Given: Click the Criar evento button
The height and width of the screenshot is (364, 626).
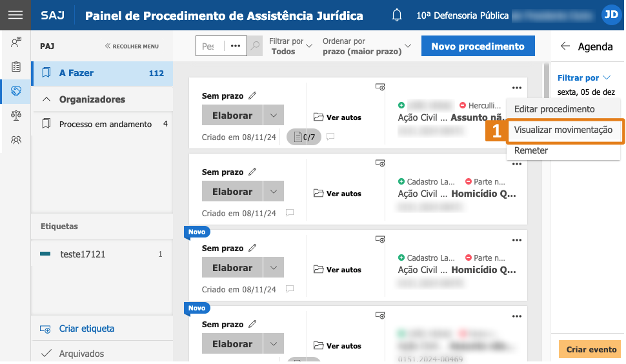Looking at the screenshot, I should click(x=591, y=349).
